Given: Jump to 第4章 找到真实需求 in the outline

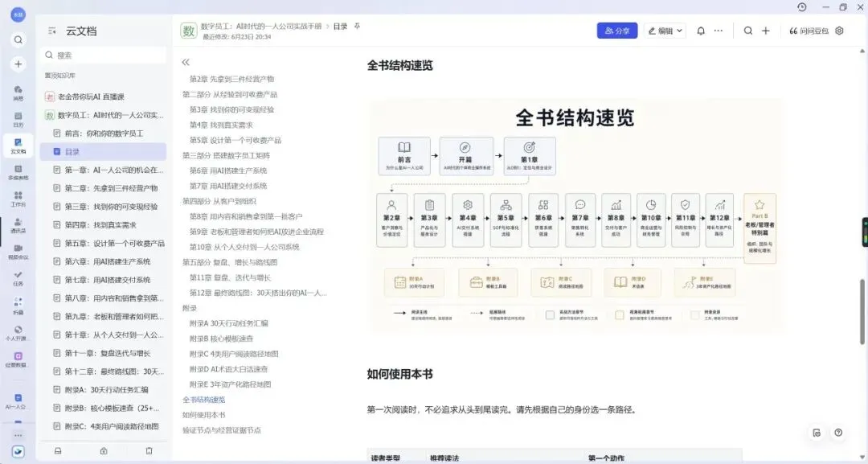Looking at the screenshot, I should [x=221, y=125].
